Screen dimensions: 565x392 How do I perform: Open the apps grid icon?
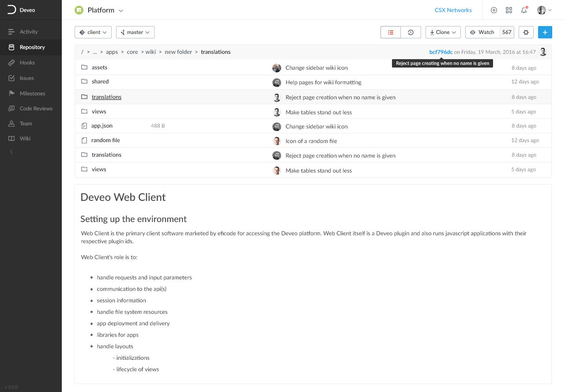[x=509, y=10]
